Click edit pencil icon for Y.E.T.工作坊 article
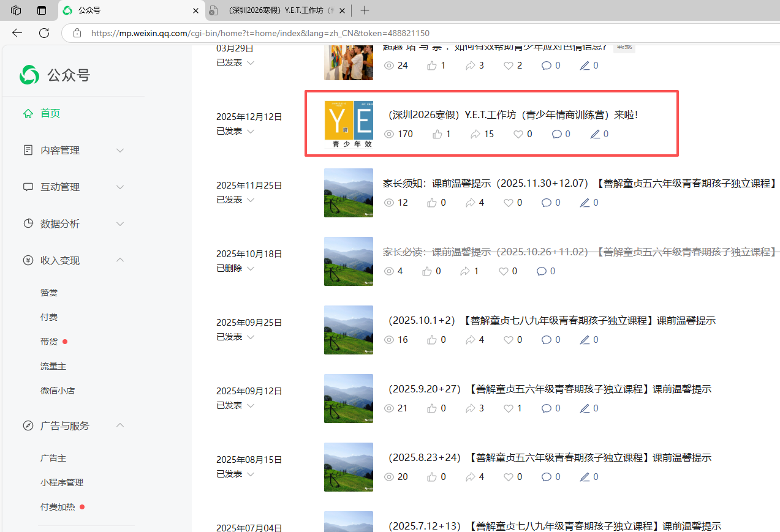Screen dimensions: 780x532 pos(595,134)
